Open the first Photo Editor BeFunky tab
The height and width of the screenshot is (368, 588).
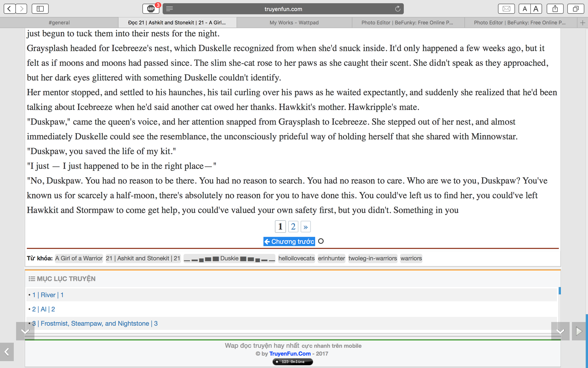click(408, 23)
